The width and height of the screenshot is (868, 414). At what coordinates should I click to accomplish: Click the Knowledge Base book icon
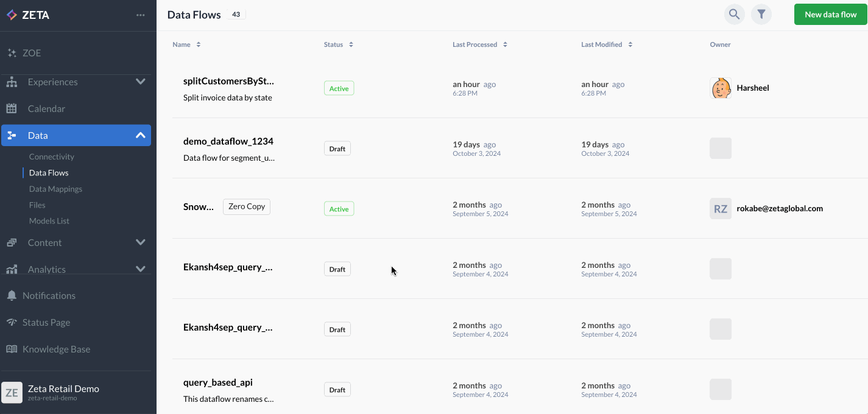pos(12,349)
